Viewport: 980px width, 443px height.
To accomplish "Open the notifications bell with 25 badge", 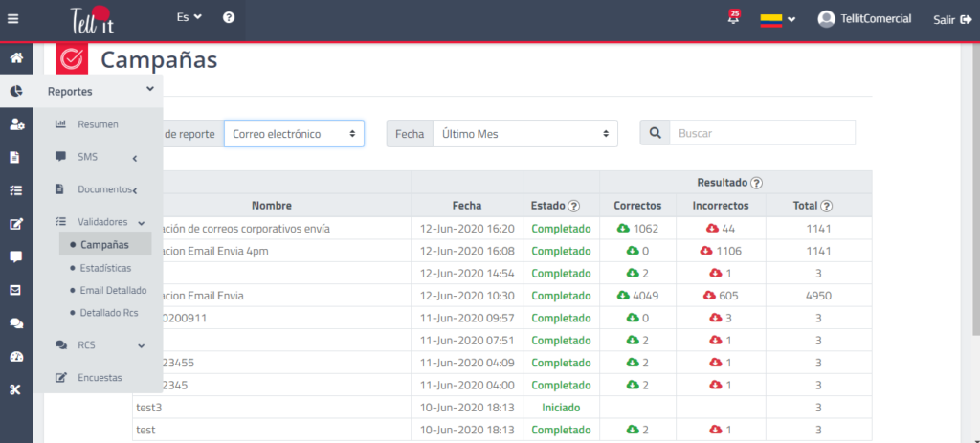I will 733,18.
